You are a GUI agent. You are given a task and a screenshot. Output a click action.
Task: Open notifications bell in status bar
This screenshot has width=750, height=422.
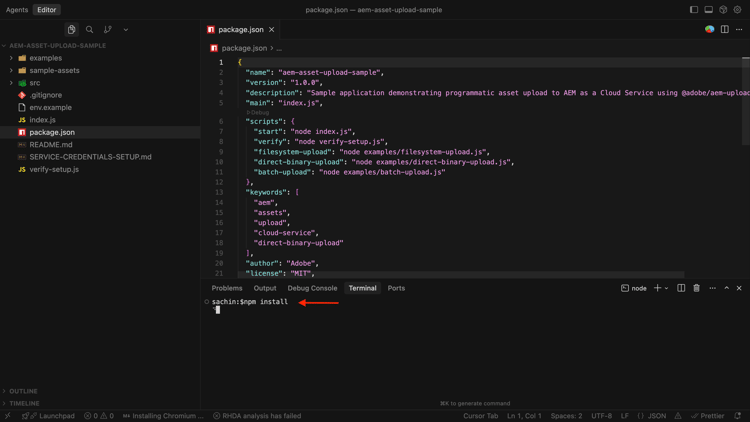pyautogui.click(x=738, y=416)
